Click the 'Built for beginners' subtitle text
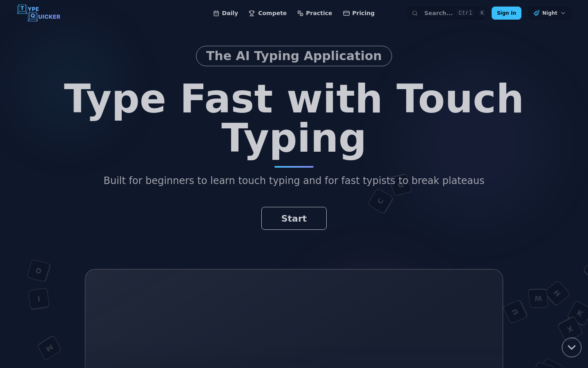Screen dimensions: 588x368 [x=294, y=180]
